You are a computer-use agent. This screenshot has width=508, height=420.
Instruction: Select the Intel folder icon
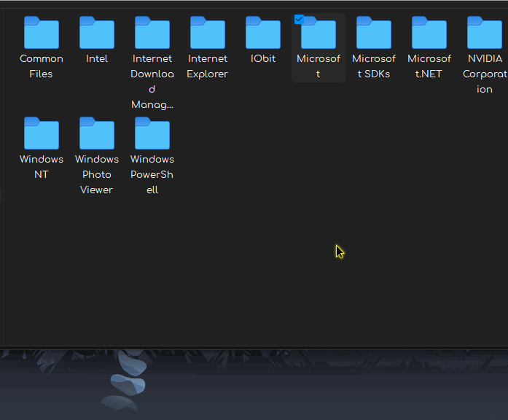pyautogui.click(x=97, y=32)
